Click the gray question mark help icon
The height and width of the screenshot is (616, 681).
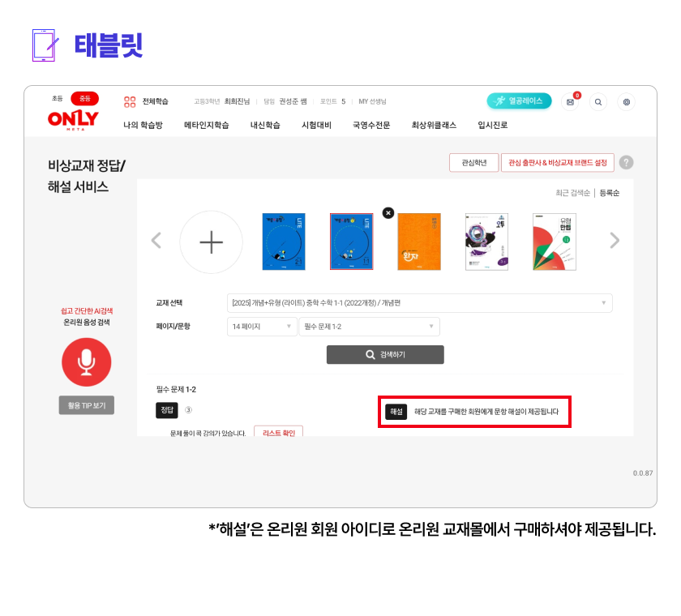coord(626,162)
